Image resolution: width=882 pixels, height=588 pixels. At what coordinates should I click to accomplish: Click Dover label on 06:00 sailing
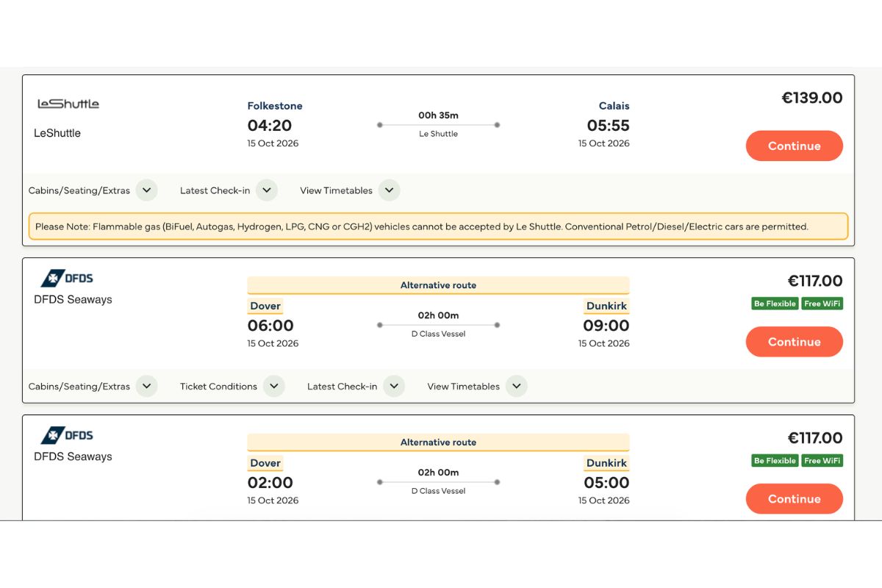point(265,306)
